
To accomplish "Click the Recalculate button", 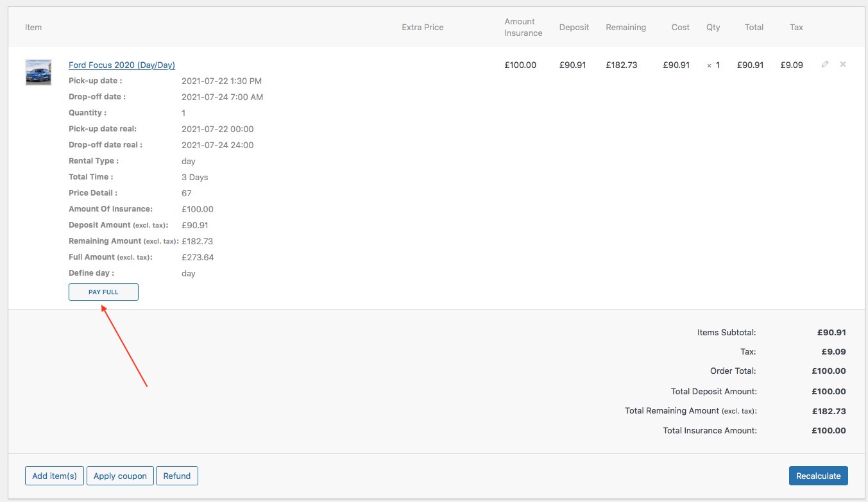I will pos(818,476).
